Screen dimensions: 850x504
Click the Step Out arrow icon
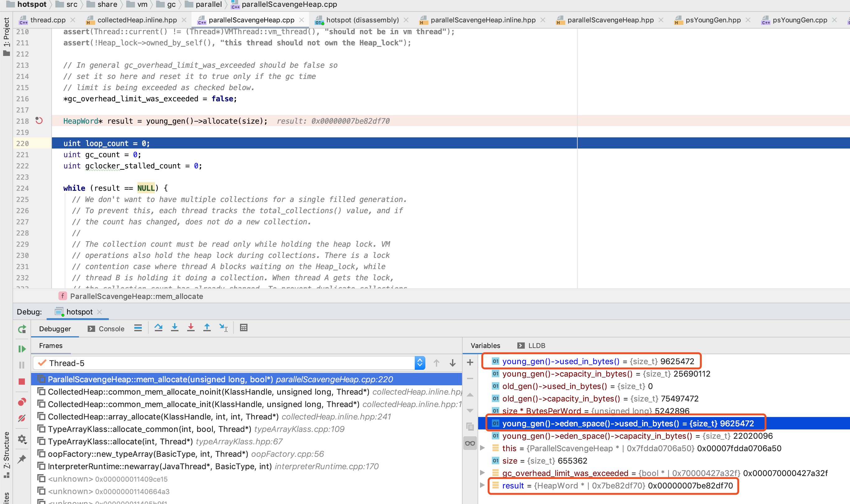tap(207, 328)
